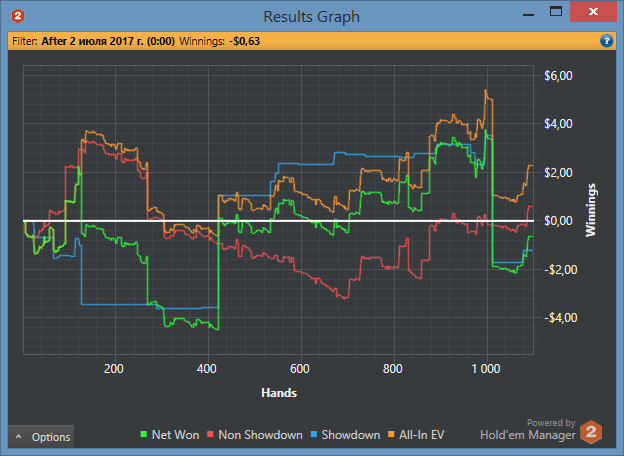Click the 'Filter:' label in the orange bar

[25, 41]
